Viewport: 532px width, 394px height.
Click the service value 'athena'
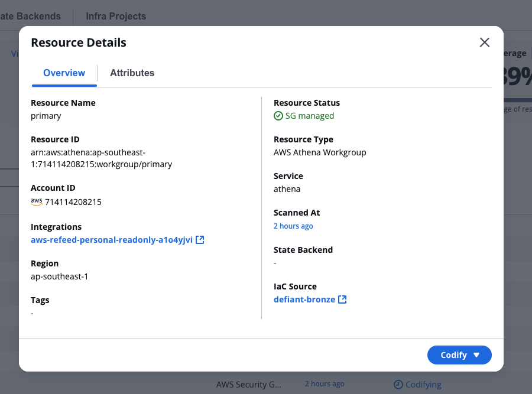tap(287, 189)
